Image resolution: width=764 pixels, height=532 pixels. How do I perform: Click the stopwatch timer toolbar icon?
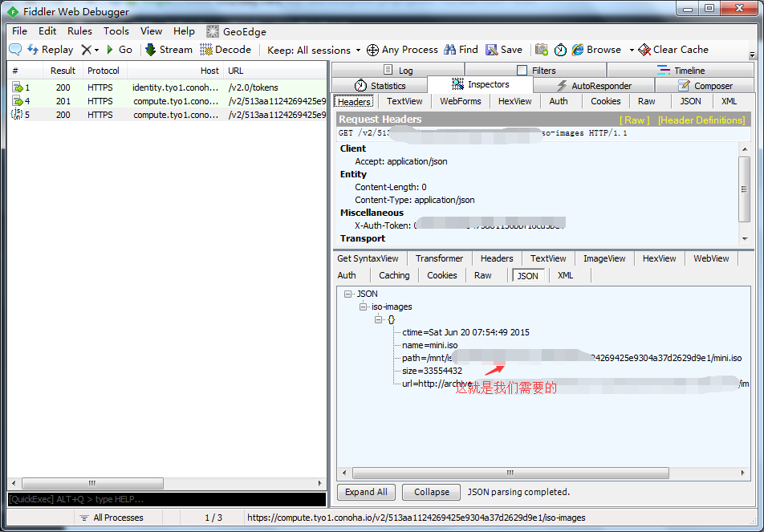(560, 50)
